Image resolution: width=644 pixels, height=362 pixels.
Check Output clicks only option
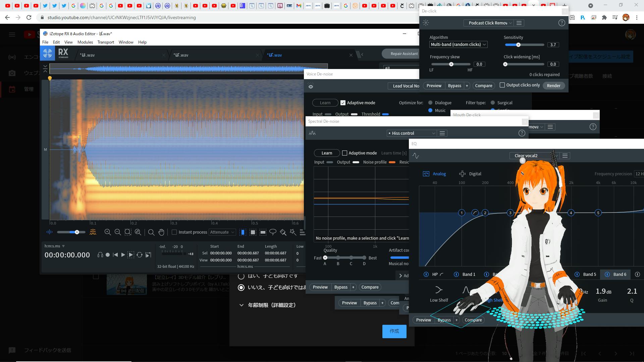tap(502, 85)
